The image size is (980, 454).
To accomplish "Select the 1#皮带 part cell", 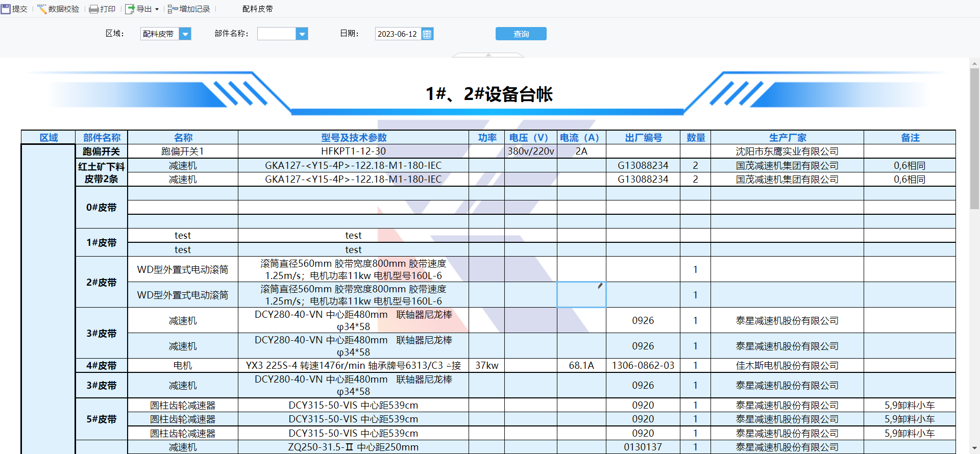I will click(102, 242).
